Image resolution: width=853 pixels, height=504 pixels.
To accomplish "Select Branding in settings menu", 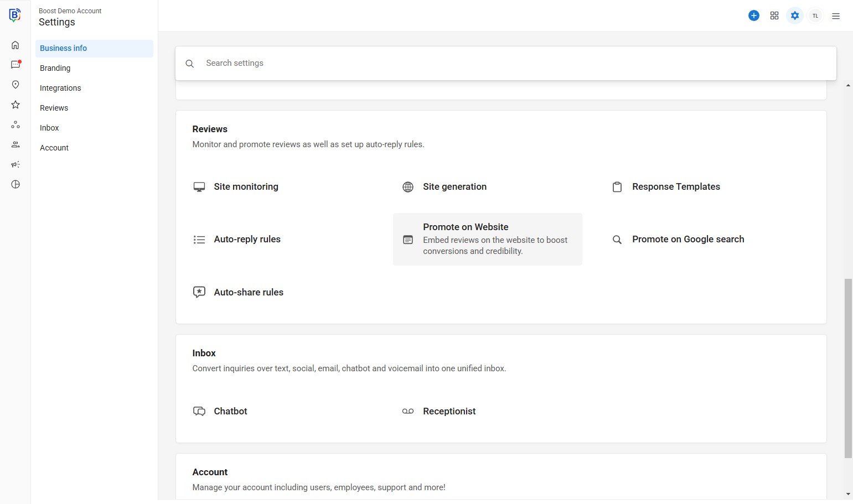I will click(x=55, y=68).
